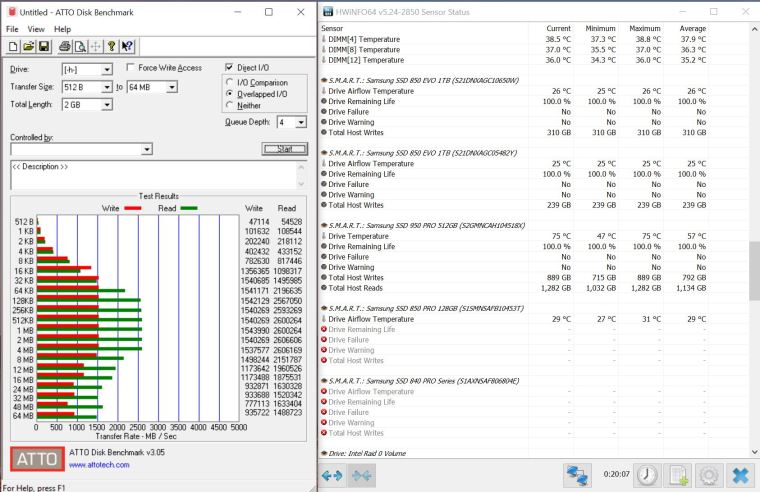Image resolution: width=760 pixels, height=492 pixels.
Task: Click the Average column header in HWiNFO
Action: [693, 29]
